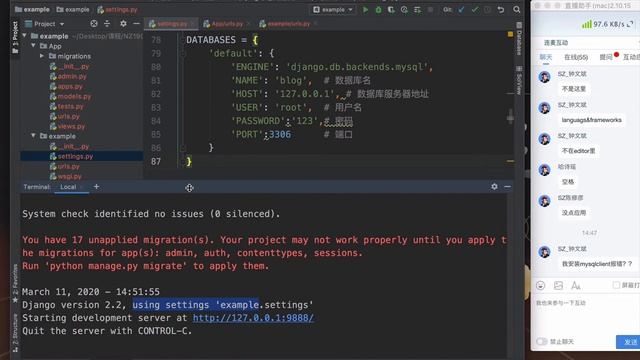
Task: Open views.py in Project tree
Action: [x=67, y=127]
